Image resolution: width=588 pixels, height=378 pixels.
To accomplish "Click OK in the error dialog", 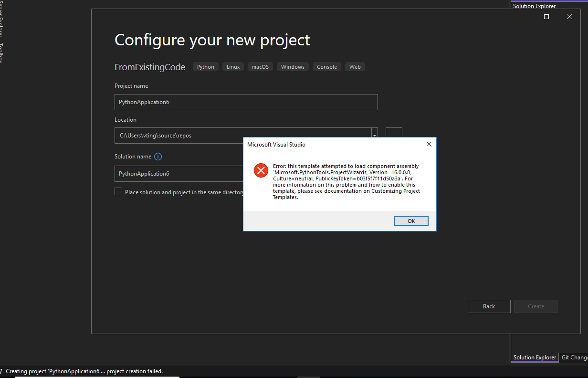I will pos(411,221).
